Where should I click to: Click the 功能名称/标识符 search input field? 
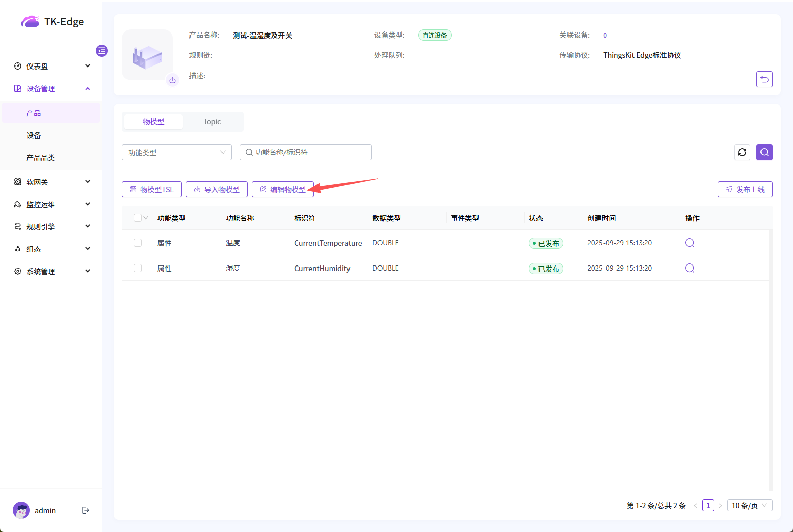tap(310, 152)
